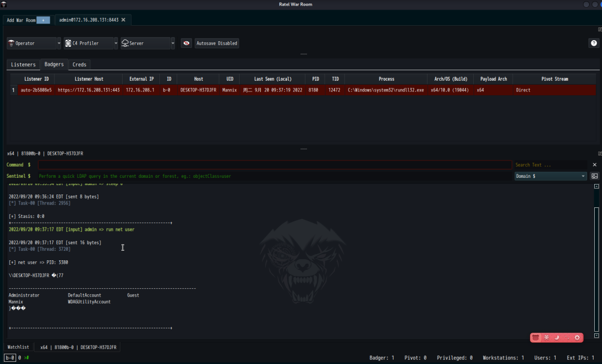Select the auto-2b5808e5 badger row cell

pos(36,90)
